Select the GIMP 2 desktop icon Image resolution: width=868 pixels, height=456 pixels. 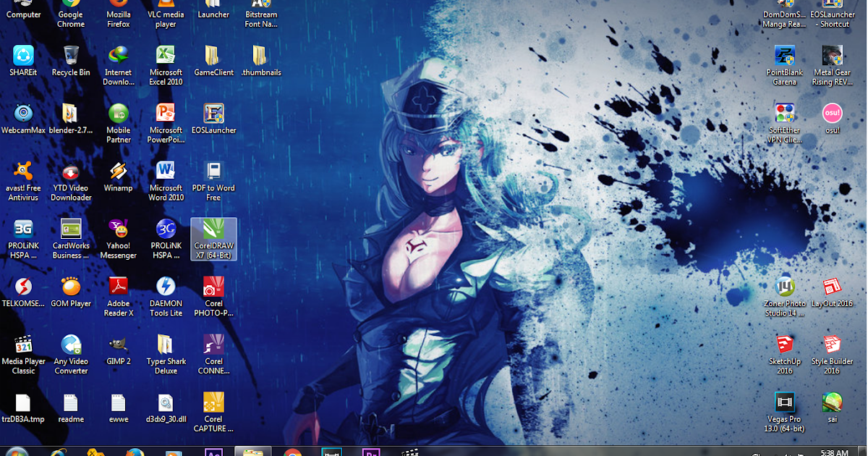[x=118, y=350]
